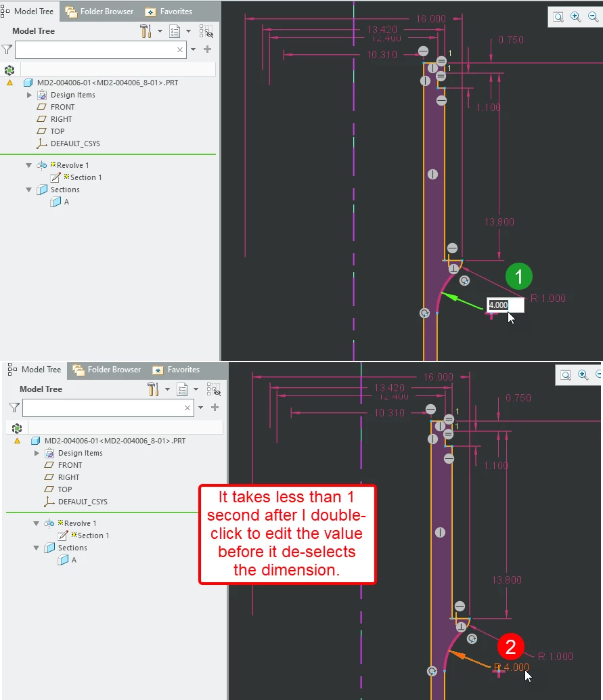The width and height of the screenshot is (603, 700).
Task: Click vertical constraint symbol on long edge in upper sketch
Action: click(x=432, y=174)
